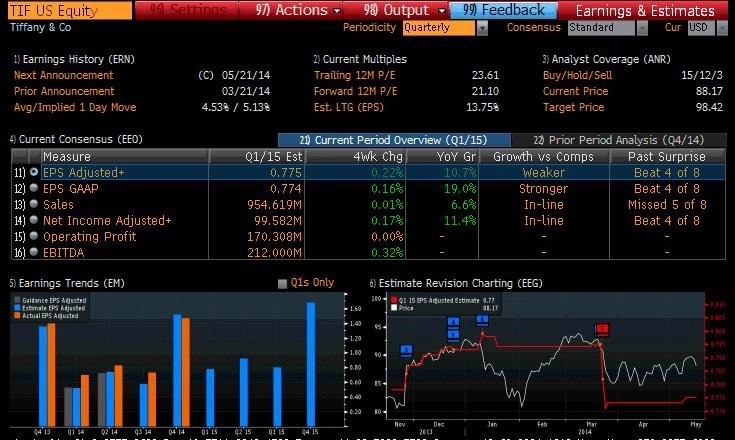The image size is (735, 440).
Task: Click the Target Price value 98.42
Action: tap(709, 107)
